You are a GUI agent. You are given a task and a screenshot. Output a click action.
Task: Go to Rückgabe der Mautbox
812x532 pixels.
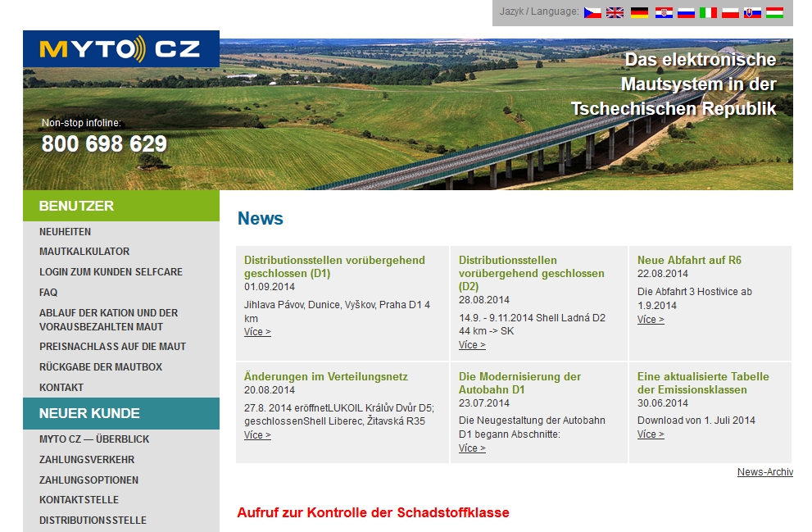point(101,366)
